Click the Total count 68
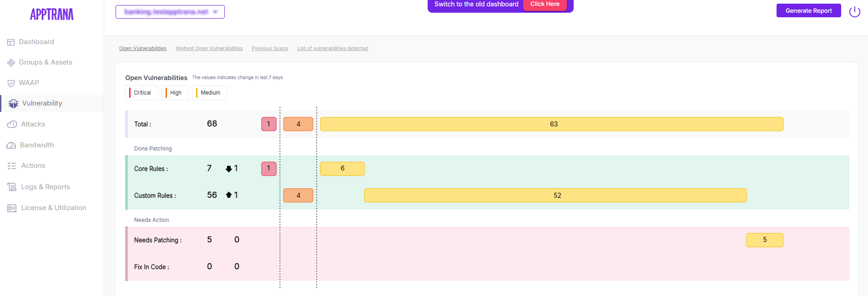868x296 pixels. pos(212,124)
